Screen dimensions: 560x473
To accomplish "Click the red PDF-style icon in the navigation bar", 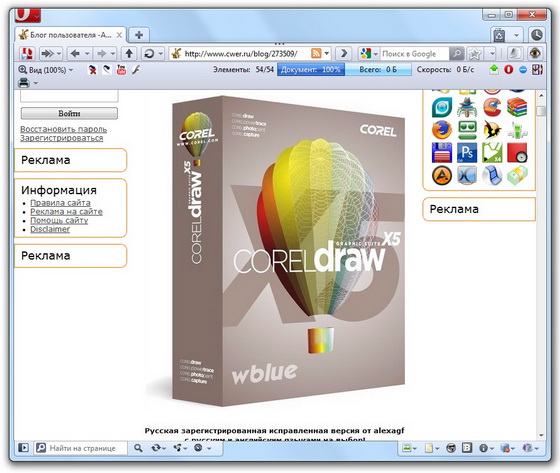I will point(28,54).
